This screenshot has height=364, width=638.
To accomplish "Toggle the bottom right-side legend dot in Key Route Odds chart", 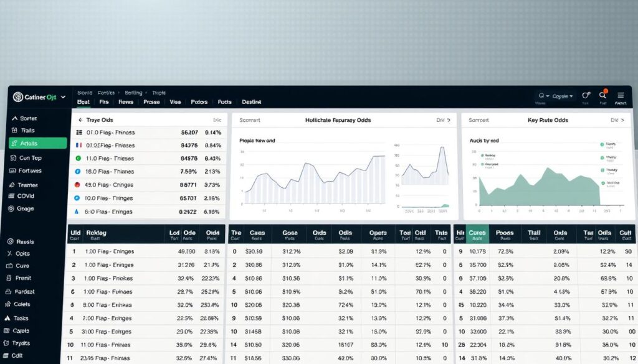I will pyautogui.click(x=602, y=183).
